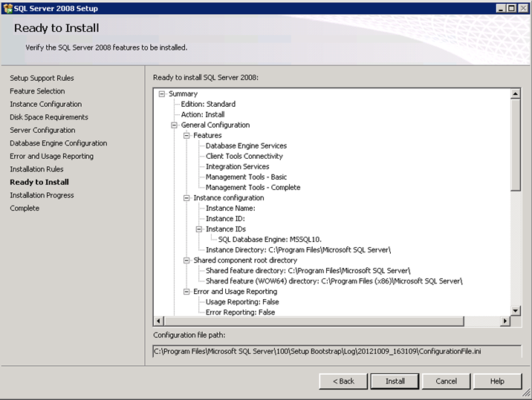Select the Edition: Standard tree item

point(208,105)
